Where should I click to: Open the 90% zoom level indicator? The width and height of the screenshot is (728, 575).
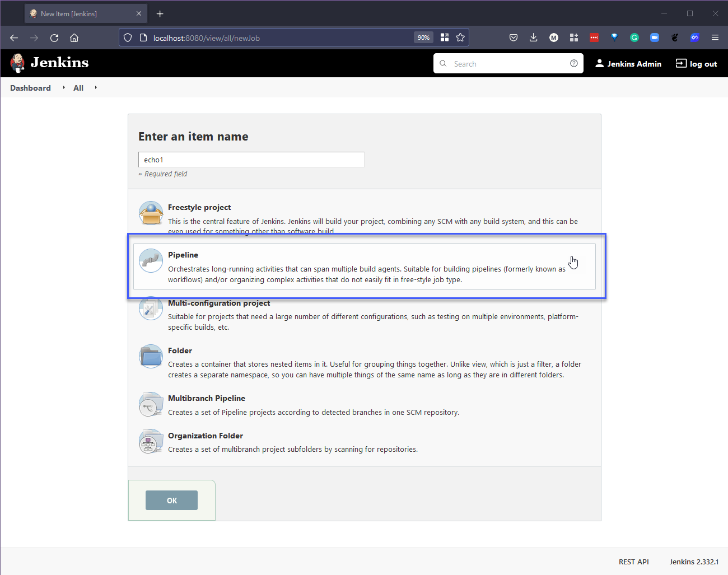tap(423, 38)
